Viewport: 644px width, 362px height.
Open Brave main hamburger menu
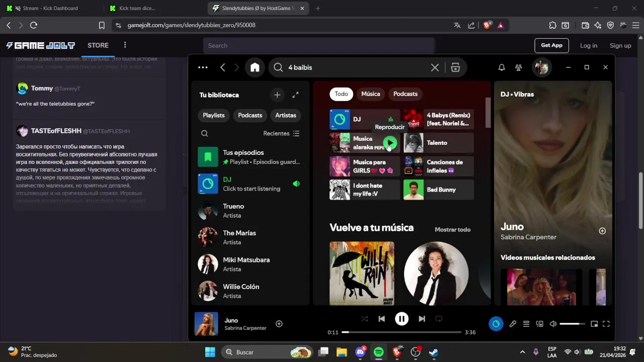click(635, 25)
